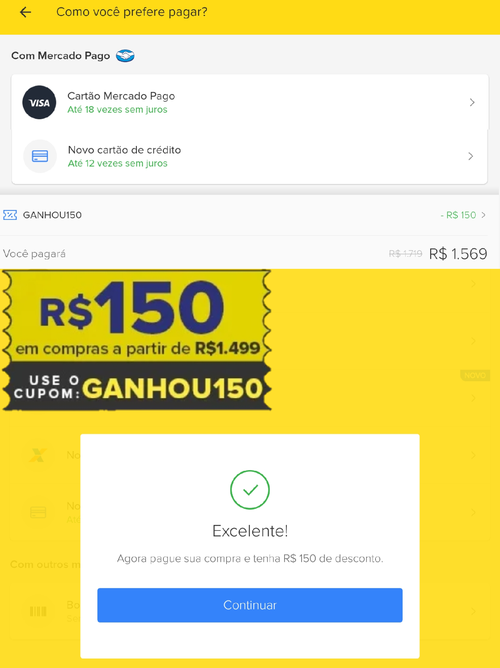Click the R$ 1.569 total amount
The height and width of the screenshot is (668, 500).
[458, 254]
